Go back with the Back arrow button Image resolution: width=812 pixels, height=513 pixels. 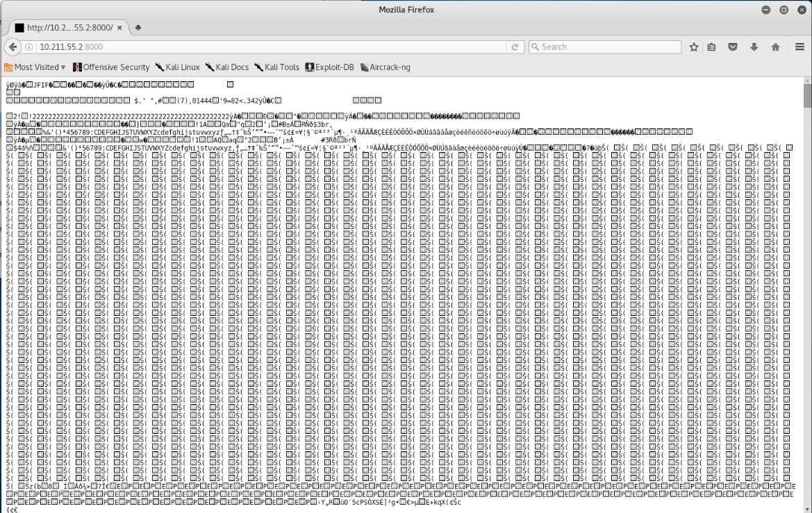pos(13,47)
